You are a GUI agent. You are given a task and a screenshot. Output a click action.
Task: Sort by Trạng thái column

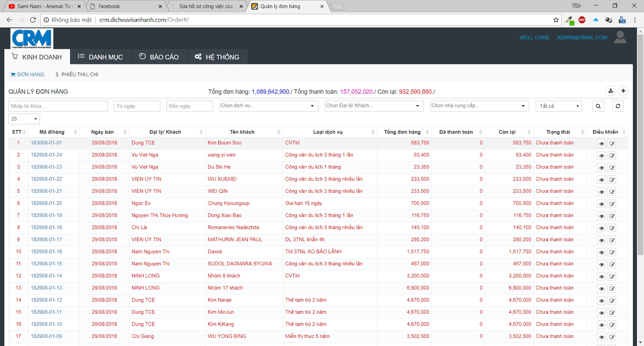(560, 132)
